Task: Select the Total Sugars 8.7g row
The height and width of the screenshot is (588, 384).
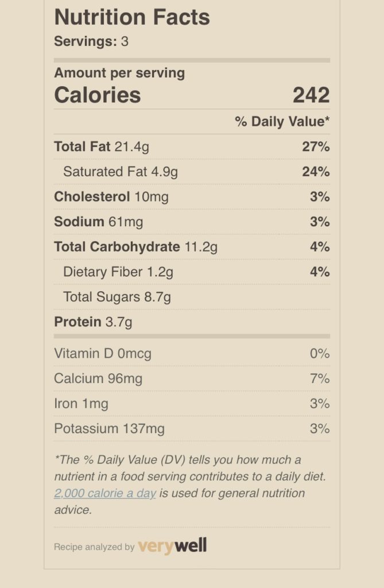Action: tap(192, 297)
